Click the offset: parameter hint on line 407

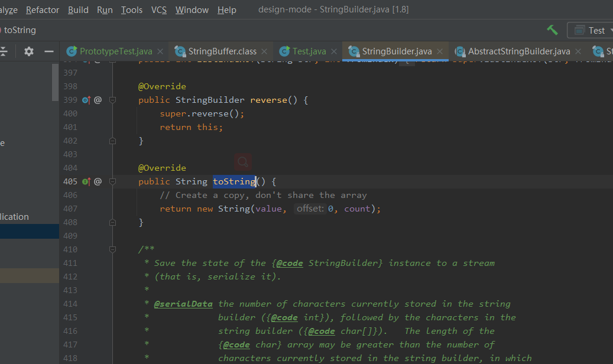pos(310,209)
